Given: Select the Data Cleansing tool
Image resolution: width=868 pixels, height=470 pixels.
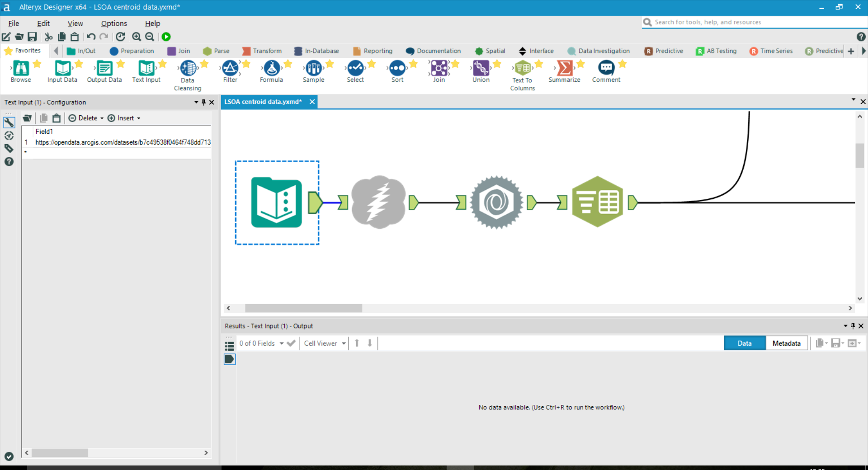Looking at the screenshot, I should (x=187, y=69).
